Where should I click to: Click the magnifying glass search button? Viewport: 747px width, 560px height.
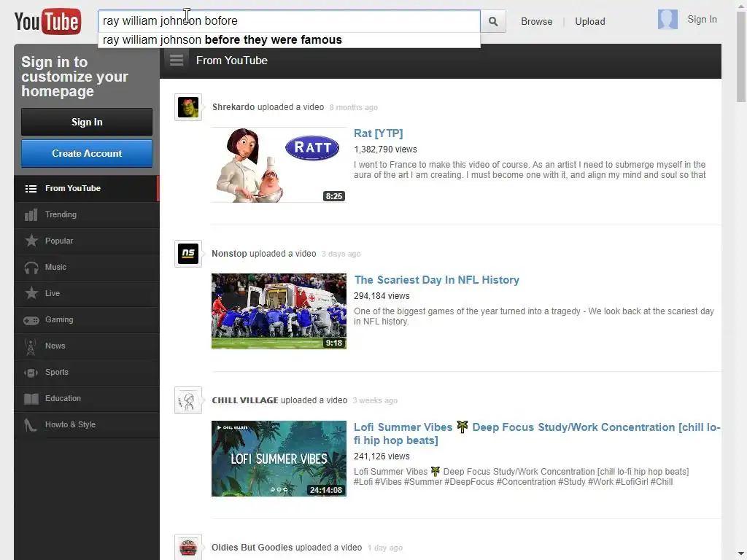coord(493,21)
